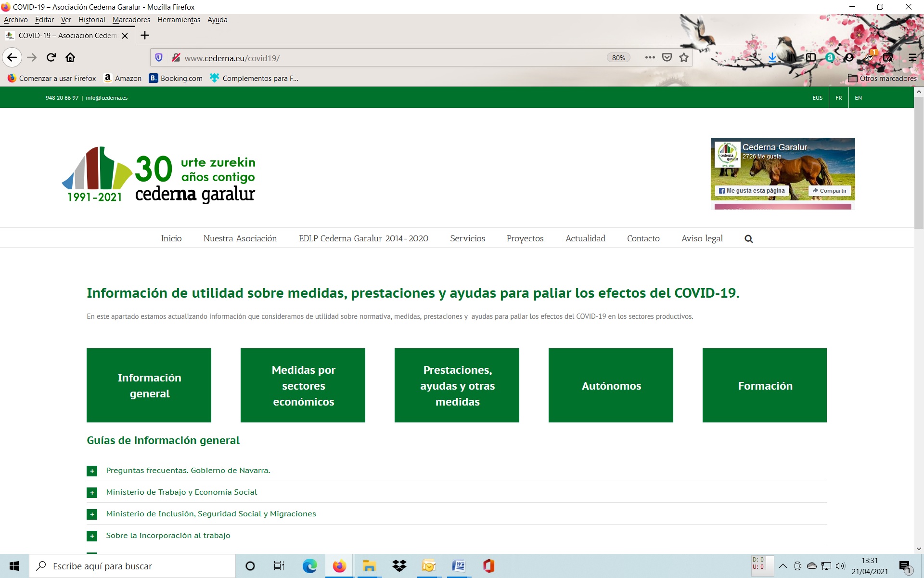The width and height of the screenshot is (924, 578).
Task: Open the Proyectos navigation menu item
Action: pos(525,238)
